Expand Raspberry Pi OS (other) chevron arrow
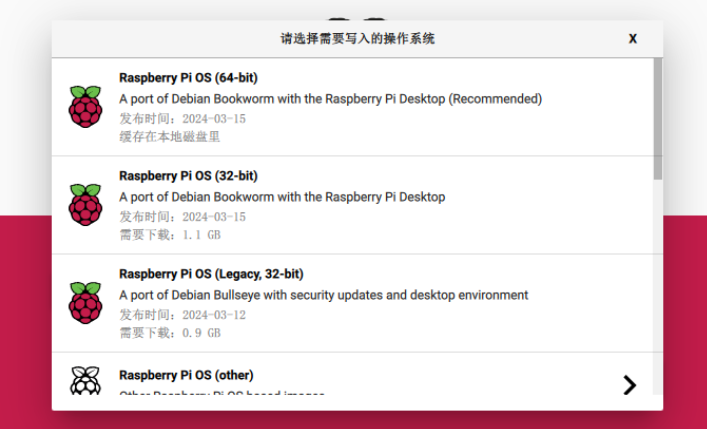This screenshot has height=429, width=707. point(629,385)
